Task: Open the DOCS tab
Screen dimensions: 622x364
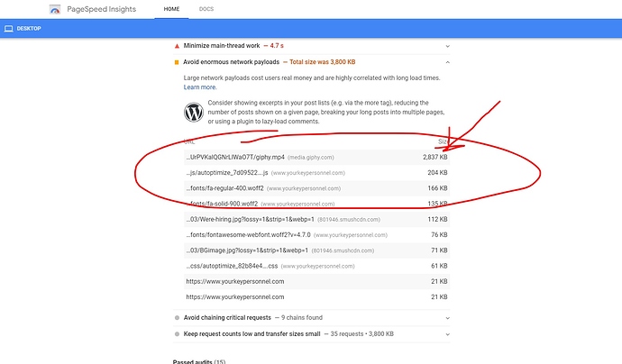Action: [x=206, y=9]
